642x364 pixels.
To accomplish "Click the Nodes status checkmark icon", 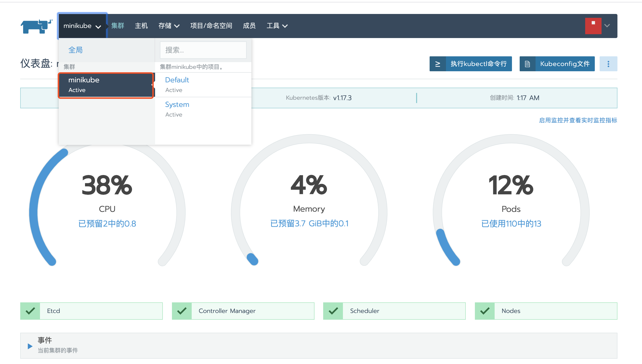I will coord(485,311).
